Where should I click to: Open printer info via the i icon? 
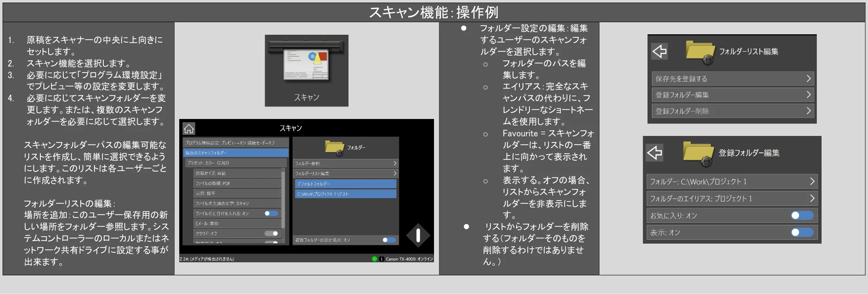381,259
